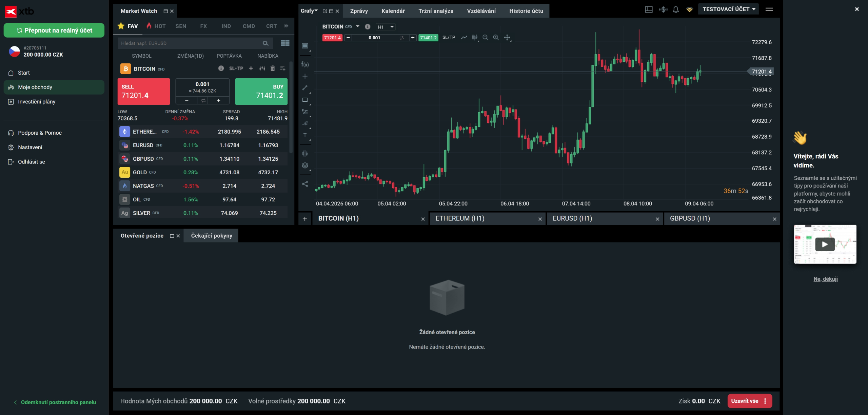Switch to the Kalendář tab
The image size is (868, 415).
(393, 11)
